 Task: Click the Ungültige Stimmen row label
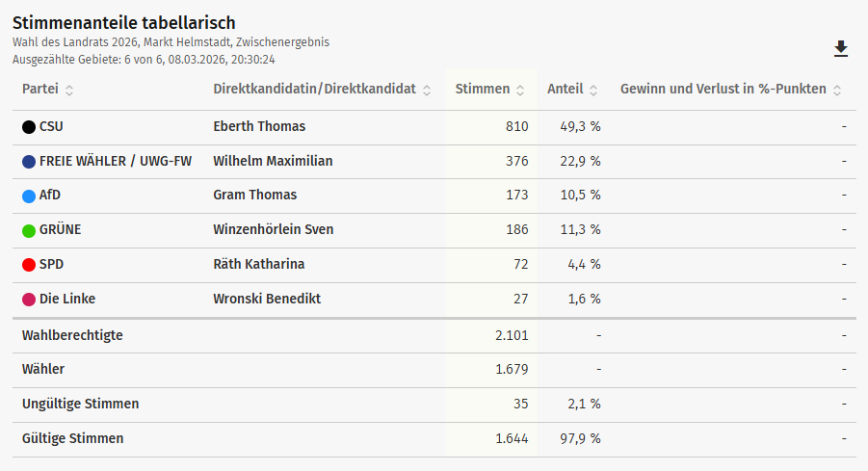80,404
